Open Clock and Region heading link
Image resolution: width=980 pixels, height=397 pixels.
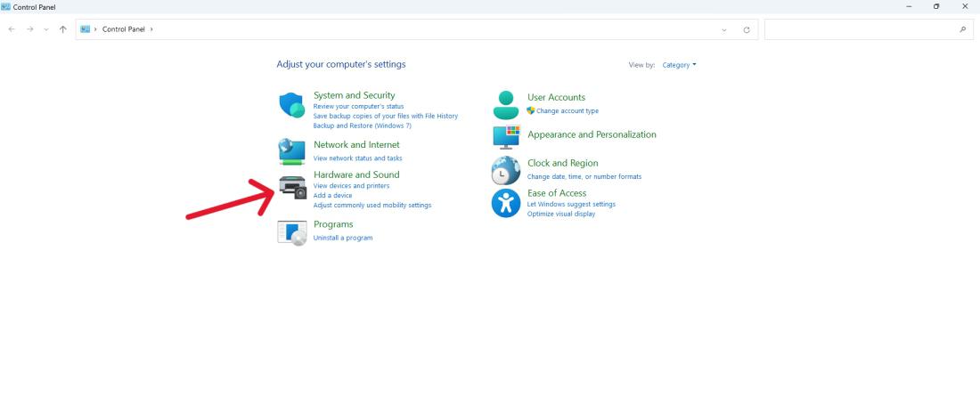pyautogui.click(x=562, y=163)
